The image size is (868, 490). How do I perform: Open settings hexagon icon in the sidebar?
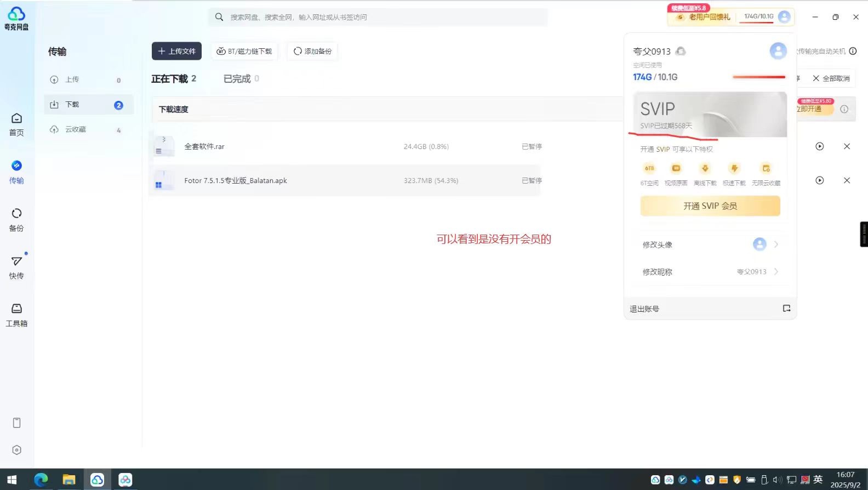[x=16, y=450]
